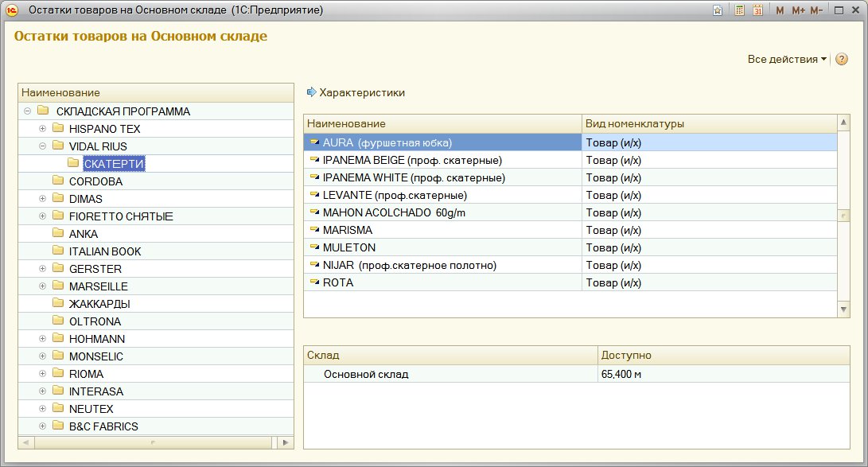868x467 pixels.
Task: Click the Склад column header
Action: coord(450,356)
